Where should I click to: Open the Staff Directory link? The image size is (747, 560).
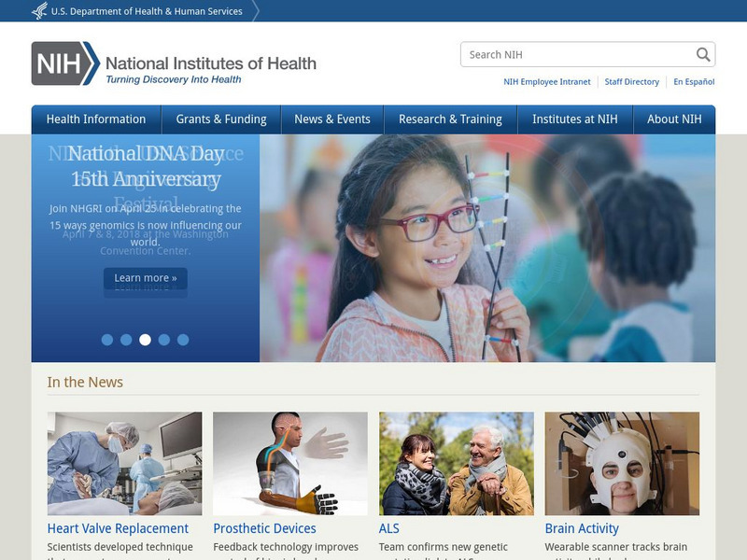[632, 82]
